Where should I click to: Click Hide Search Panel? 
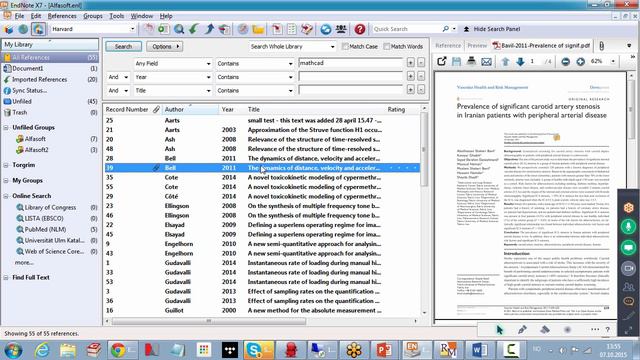[492, 29]
